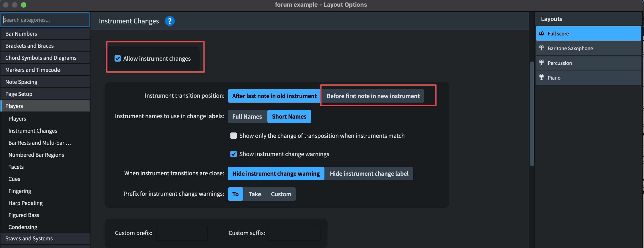
Task: Select Before first note in new instrument
Action: (373, 96)
